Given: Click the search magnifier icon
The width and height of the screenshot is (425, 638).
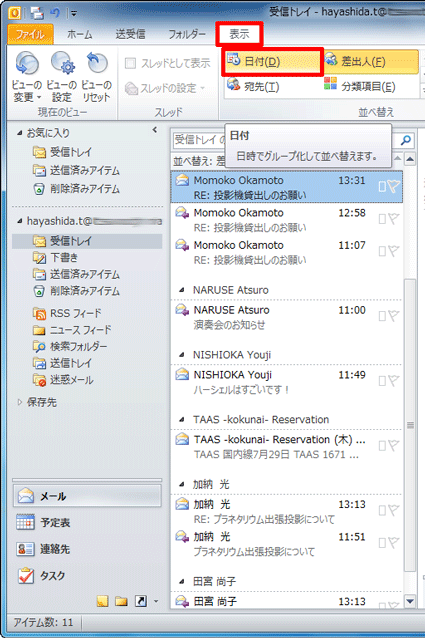Looking at the screenshot, I should click(x=405, y=140).
